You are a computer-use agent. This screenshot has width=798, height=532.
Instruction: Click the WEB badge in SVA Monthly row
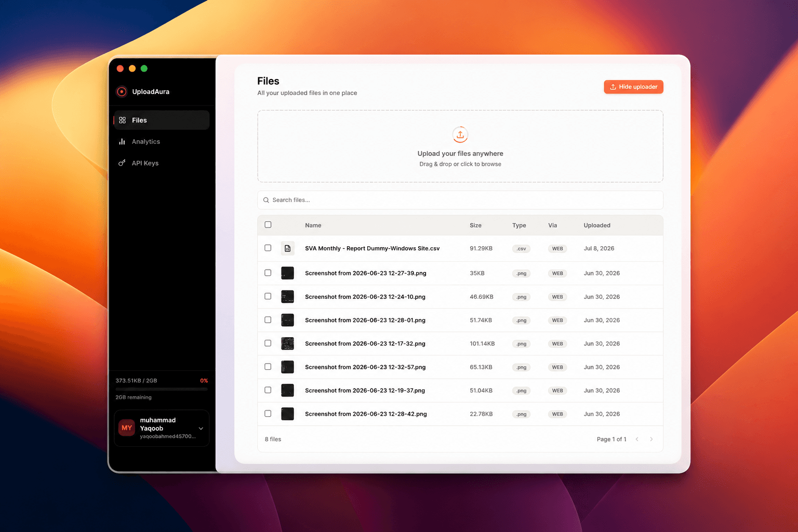click(557, 249)
